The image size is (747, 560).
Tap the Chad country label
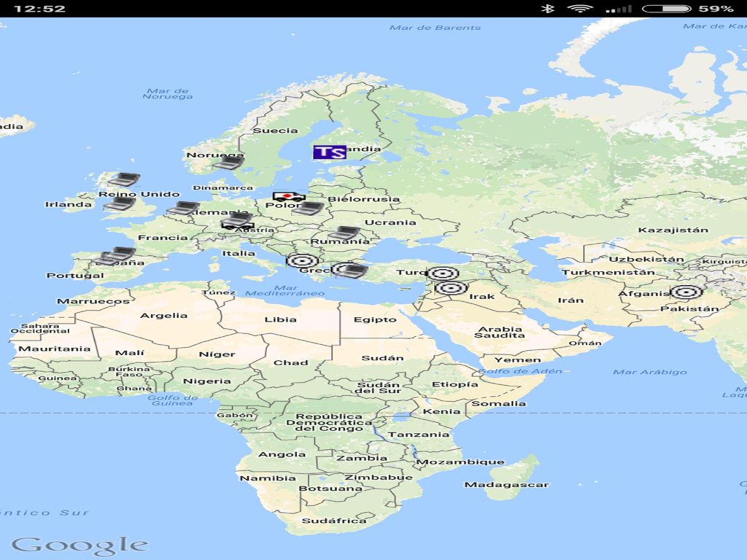(x=290, y=363)
